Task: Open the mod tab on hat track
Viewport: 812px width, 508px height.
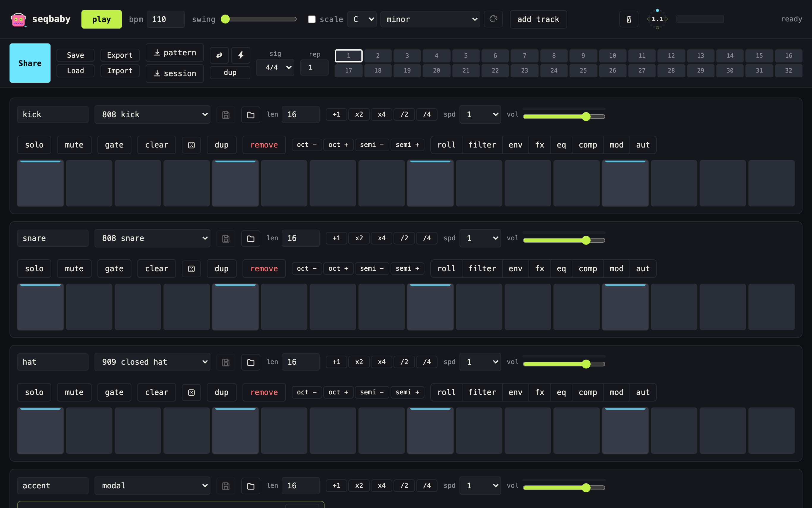Action: [x=616, y=392]
